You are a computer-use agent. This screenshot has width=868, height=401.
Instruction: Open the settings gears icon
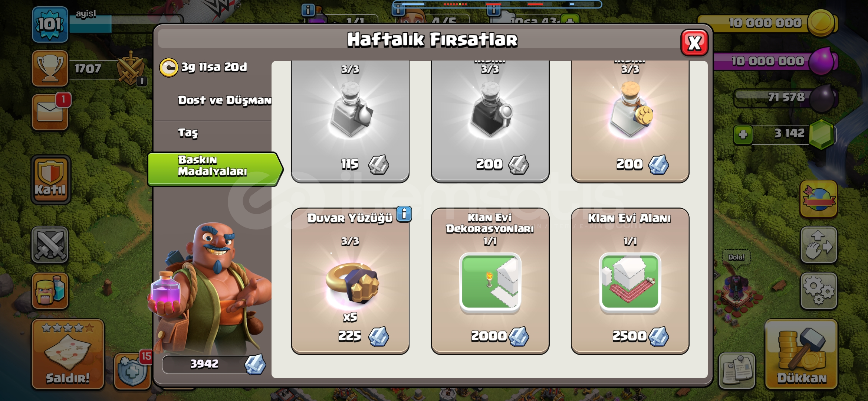pos(819,291)
